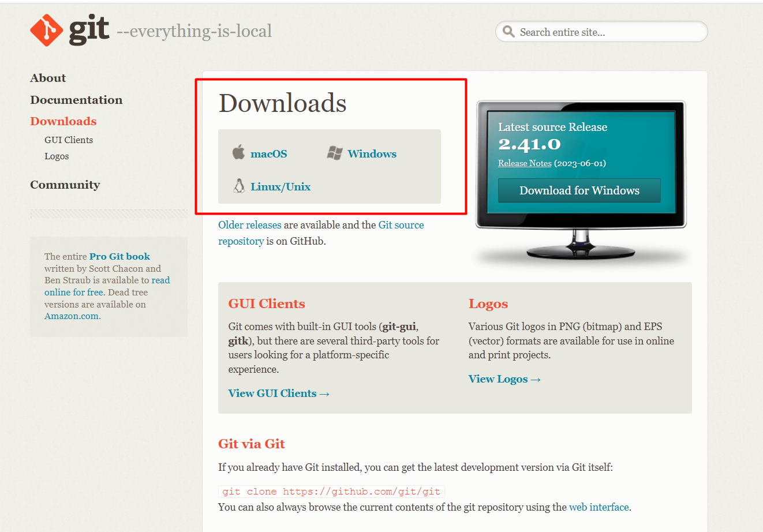Follow the Older releases link

[x=250, y=225]
